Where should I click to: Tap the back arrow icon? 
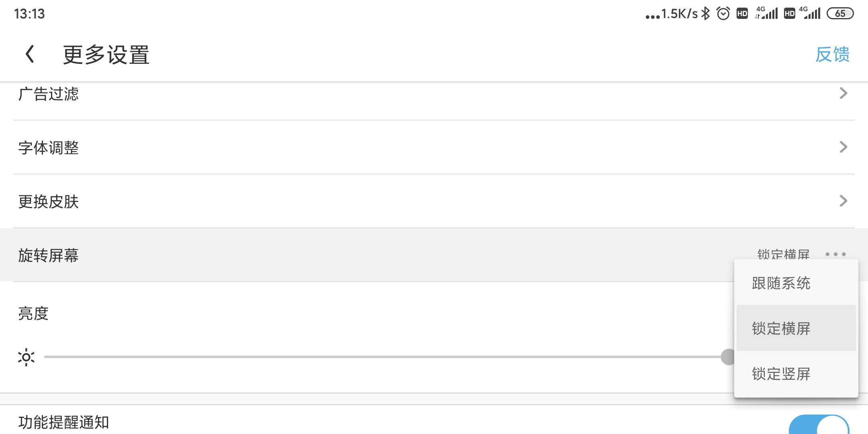30,54
